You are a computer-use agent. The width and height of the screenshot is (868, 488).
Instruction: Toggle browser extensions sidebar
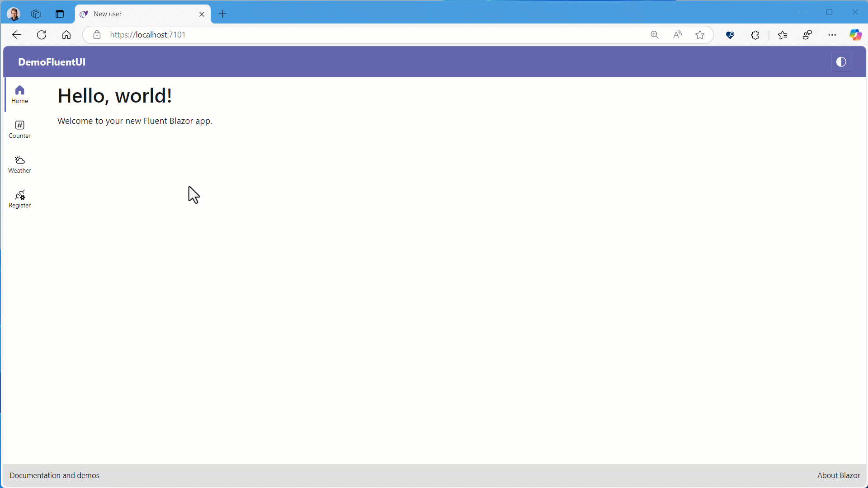(755, 34)
